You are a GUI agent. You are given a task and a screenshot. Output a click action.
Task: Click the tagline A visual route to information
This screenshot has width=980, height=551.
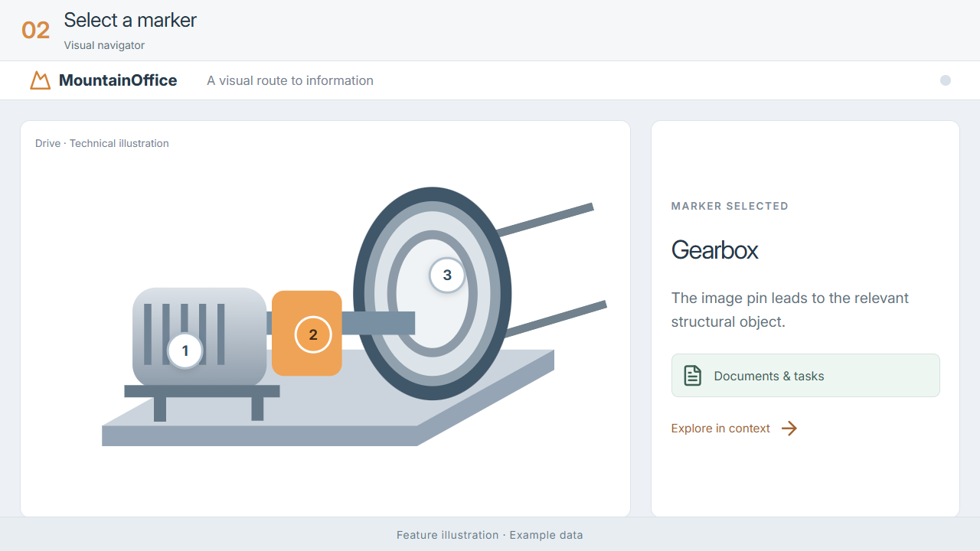290,80
